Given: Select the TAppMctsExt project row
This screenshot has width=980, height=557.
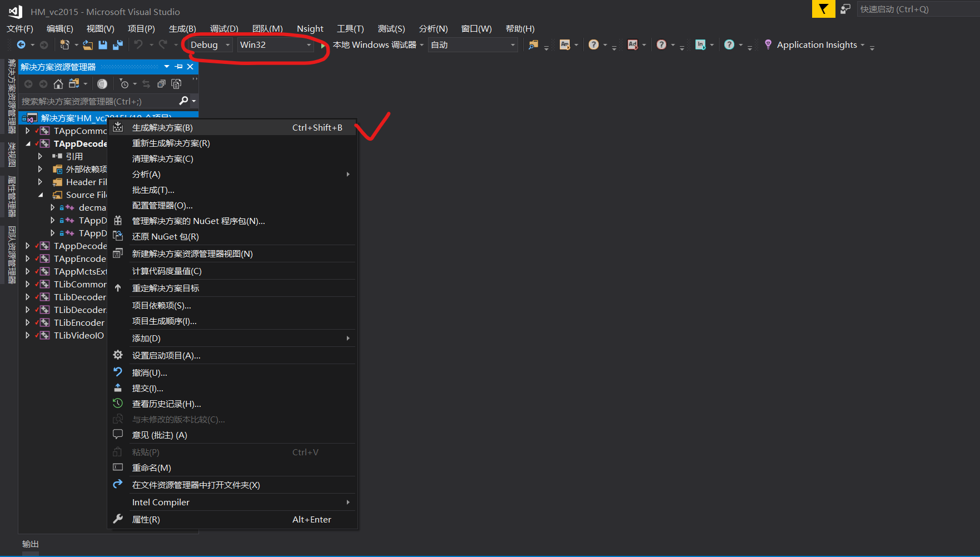Looking at the screenshot, I should click(80, 272).
